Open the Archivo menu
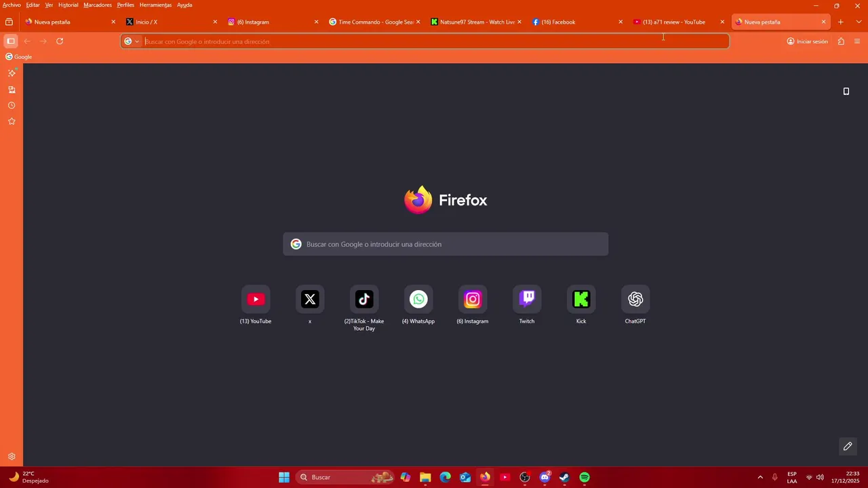This screenshot has width=868, height=488. click(12, 5)
